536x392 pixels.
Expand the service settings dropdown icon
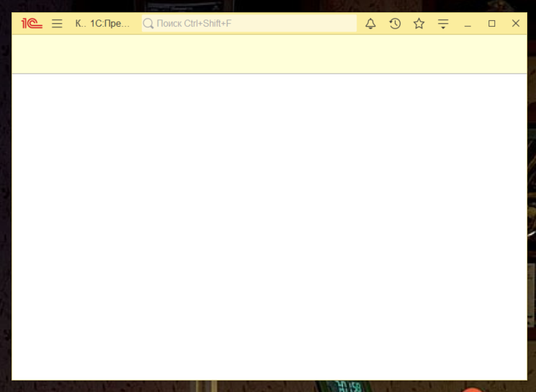[x=443, y=24]
